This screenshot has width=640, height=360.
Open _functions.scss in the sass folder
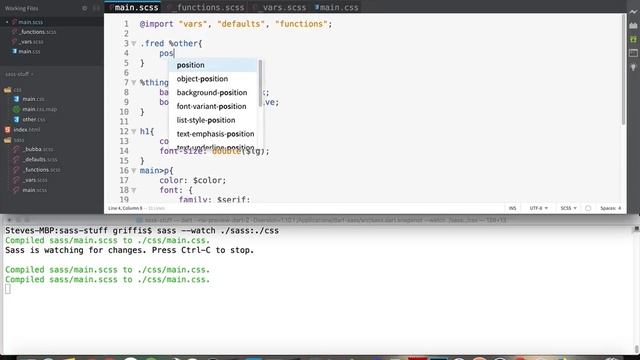coord(42,170)
